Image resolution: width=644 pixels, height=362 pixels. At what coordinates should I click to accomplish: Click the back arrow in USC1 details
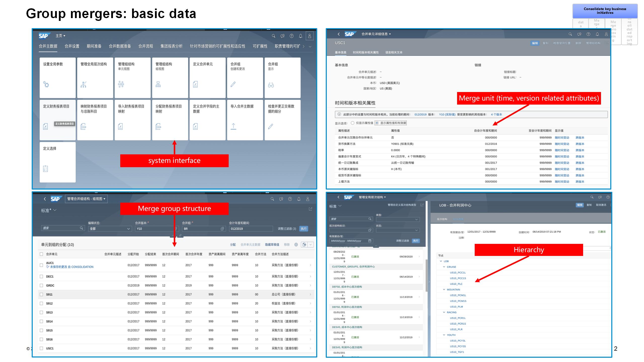(339, 34)
